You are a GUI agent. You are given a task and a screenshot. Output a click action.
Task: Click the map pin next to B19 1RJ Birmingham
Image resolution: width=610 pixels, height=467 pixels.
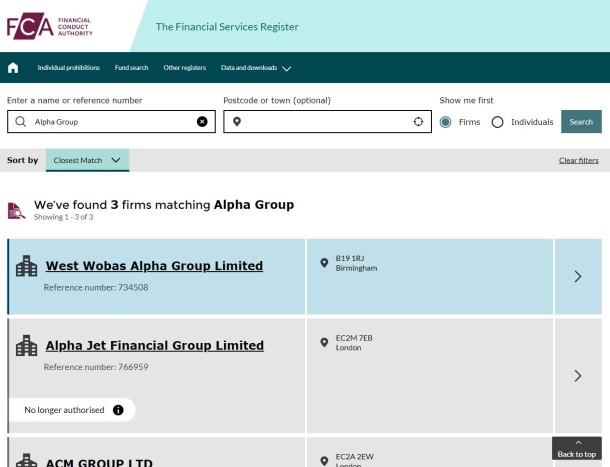click(x=324, y=263)
